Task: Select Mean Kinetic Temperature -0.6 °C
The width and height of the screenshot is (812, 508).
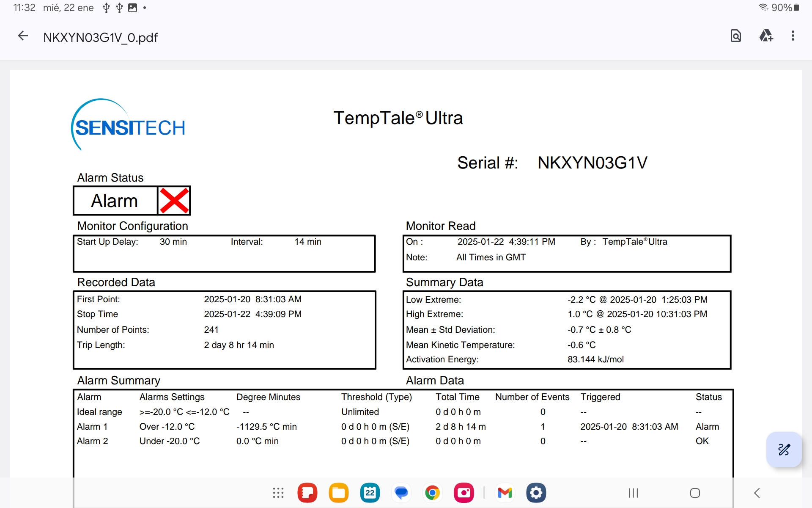Action: tap(582, 345)
